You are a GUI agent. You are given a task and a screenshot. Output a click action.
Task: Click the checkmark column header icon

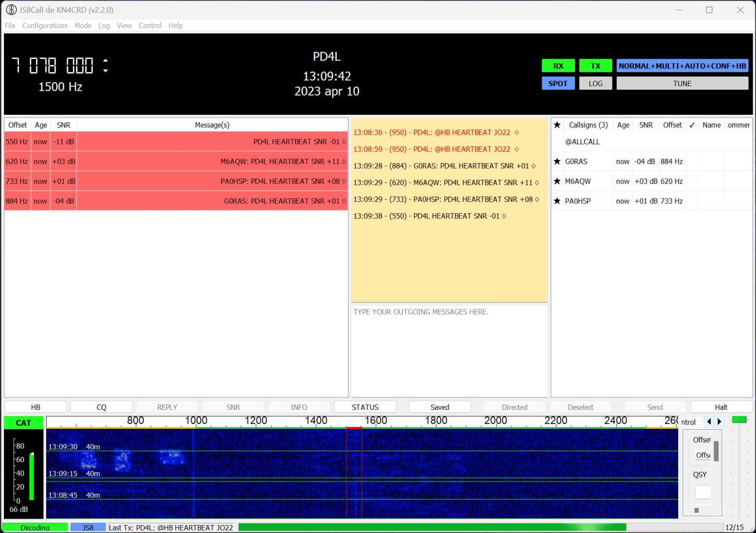tap(692, 125)
